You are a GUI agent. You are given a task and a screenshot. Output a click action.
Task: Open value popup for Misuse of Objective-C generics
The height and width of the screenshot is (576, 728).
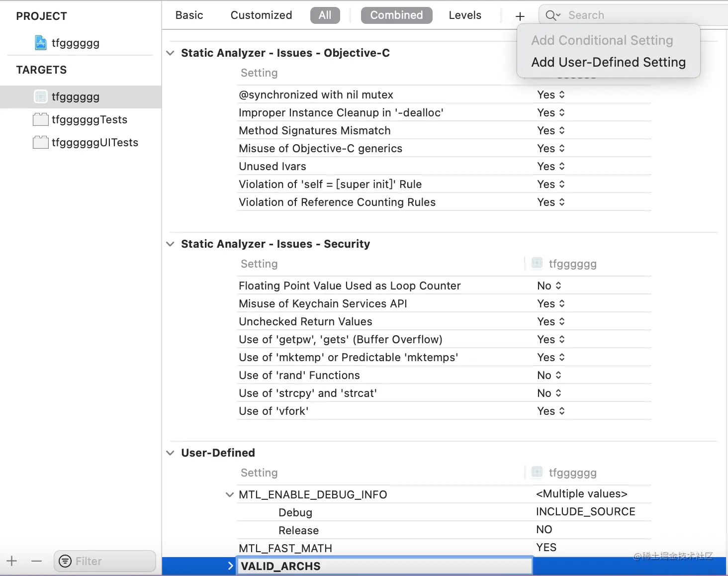pyautogui.click(x=551, y=148)
